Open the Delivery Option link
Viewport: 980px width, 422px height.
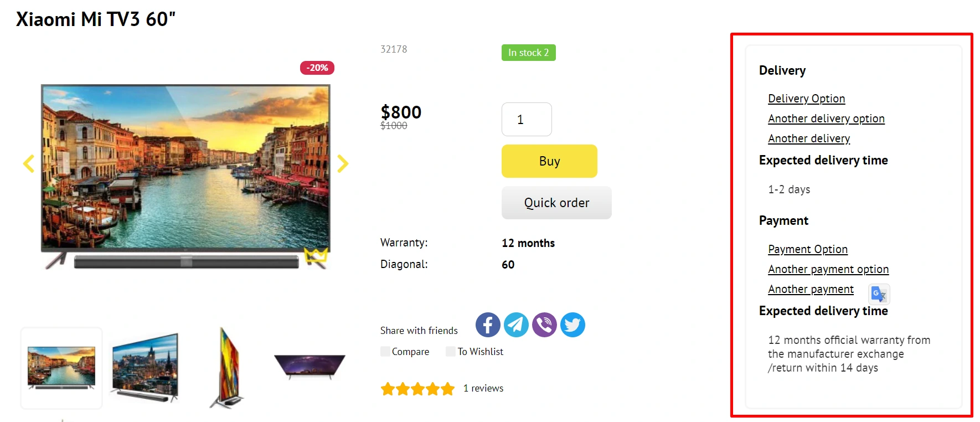(x=806, y=99)
